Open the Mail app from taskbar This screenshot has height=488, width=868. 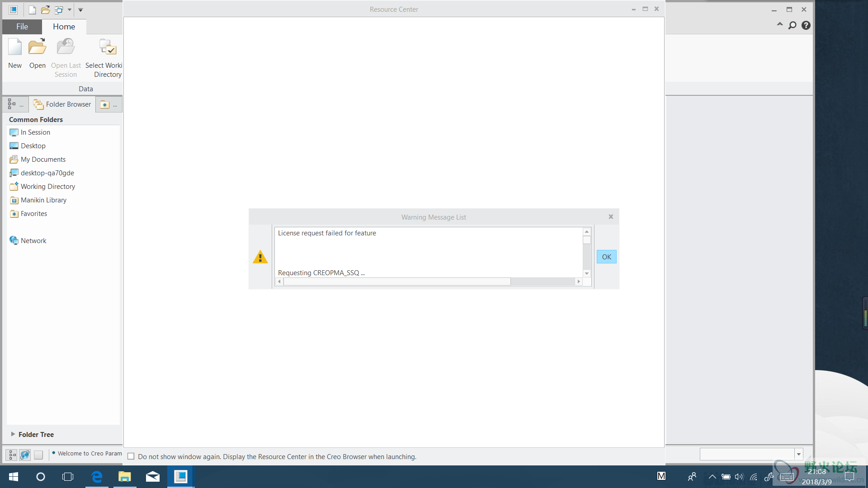153,477
